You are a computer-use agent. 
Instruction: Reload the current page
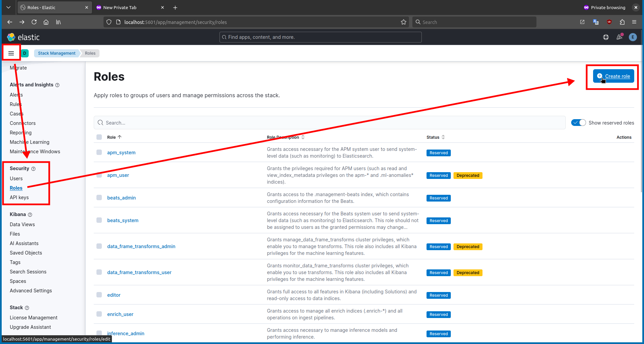(34, 22)
